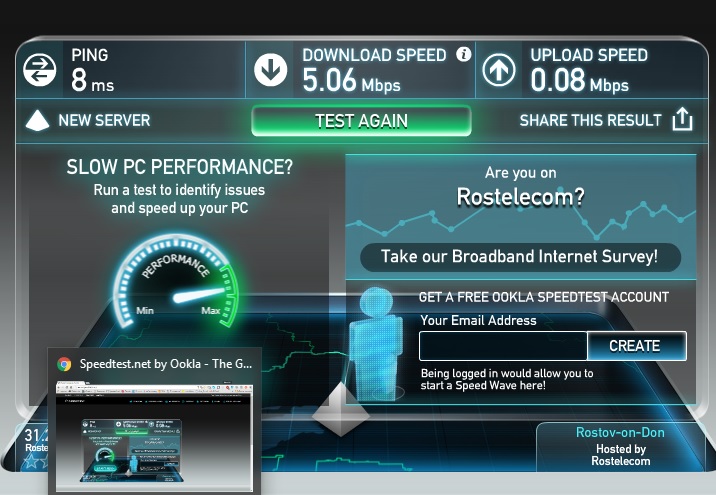Click the ping arrows icon
This screenshot has width=716, height=495.
tap(40, 70)
